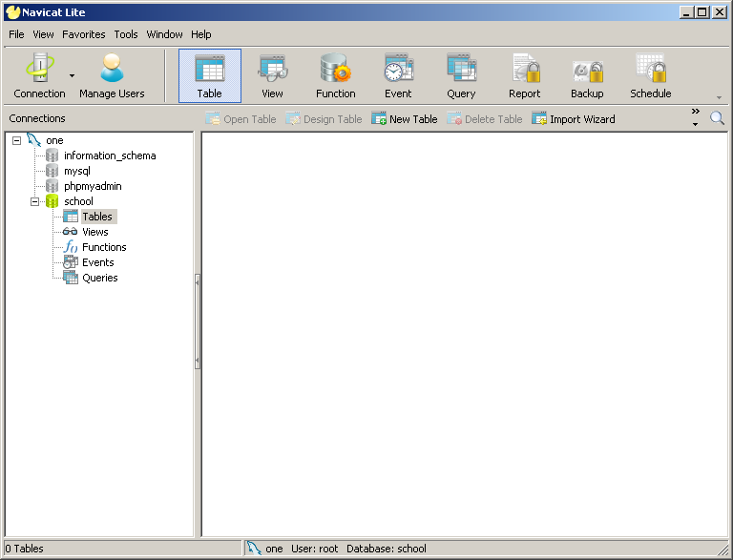Open the Query toolbar icon
Screen dimensions: 733x560
(x=461, y=75)
